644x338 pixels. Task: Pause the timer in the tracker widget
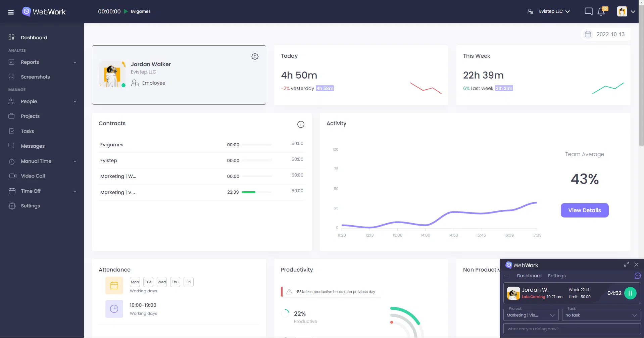pyautogui.click(x=630, y=293)
